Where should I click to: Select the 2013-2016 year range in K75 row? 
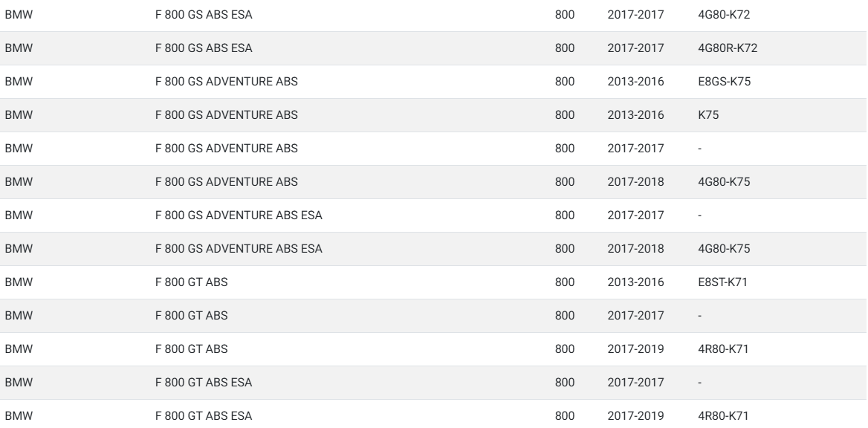(635, 115)
